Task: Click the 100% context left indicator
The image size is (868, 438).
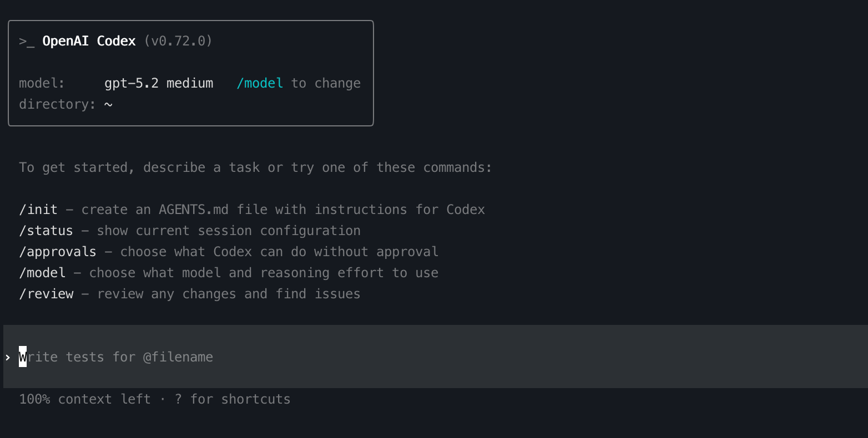Action: click(x=84, y=399)
